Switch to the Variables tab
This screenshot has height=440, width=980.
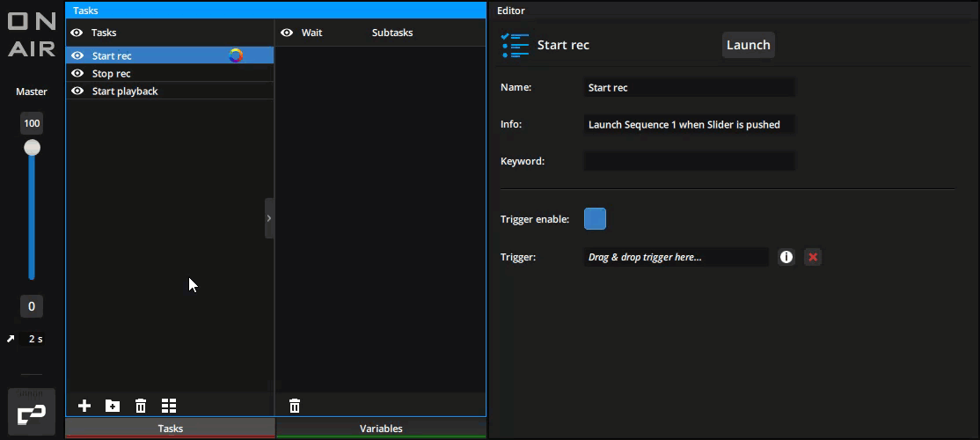(381, 429)
